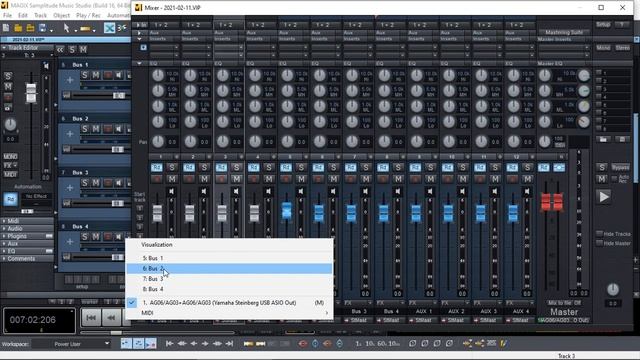This screenshot has width=640, height=360.
Task: Toggle the Auto Acc checkbox
Action: tap(614, 178)
